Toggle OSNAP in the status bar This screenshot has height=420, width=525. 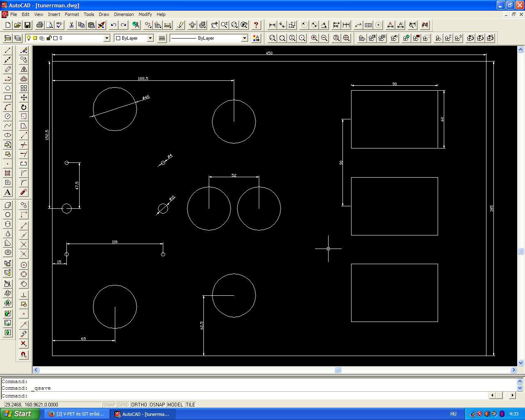pos(157,405)
